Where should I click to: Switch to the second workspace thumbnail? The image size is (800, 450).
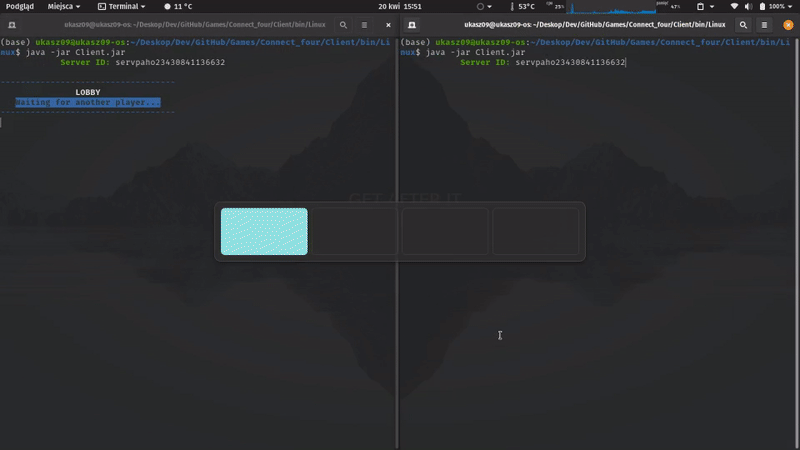[355, 231]
